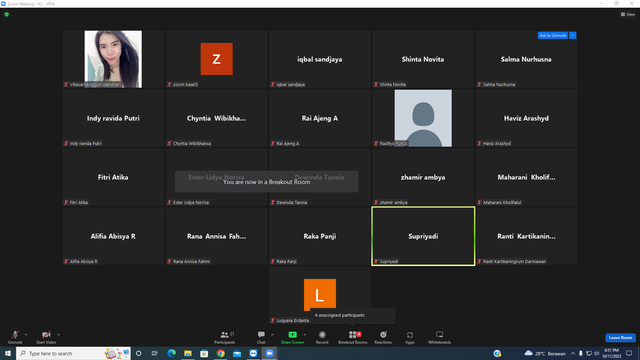640x360 pixels.
Task: Click the green Share Screen button
Action: coord(292,337)
